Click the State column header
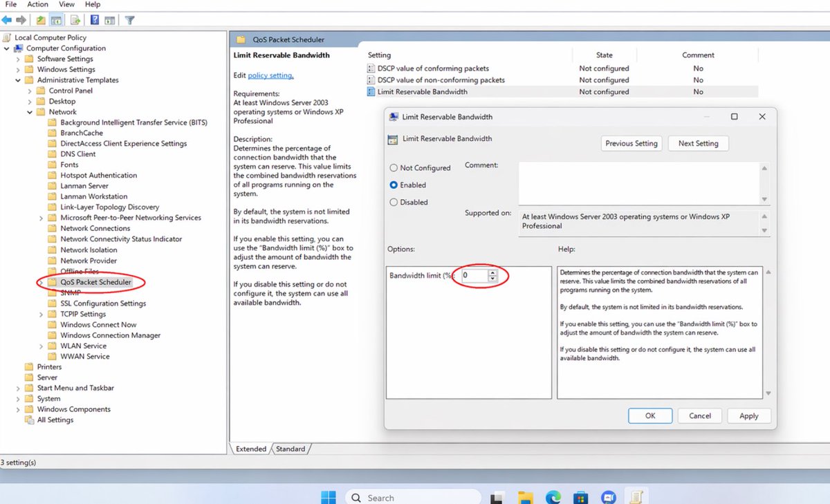The width and height of the screenshot is (830, 504). 605,55
